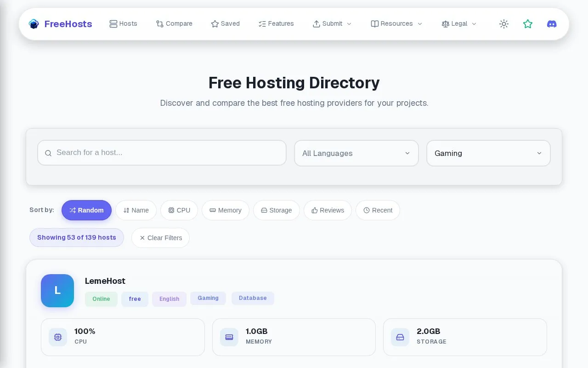Click the memory icon in LemeHost card

pos(229,337)
